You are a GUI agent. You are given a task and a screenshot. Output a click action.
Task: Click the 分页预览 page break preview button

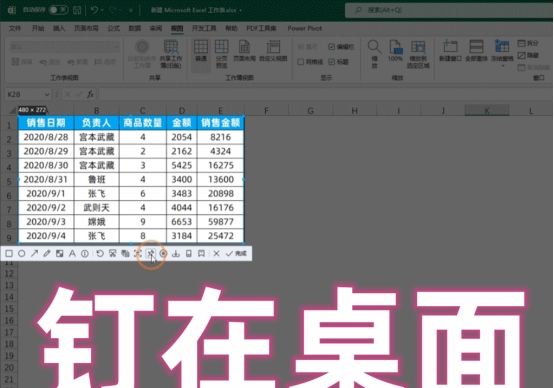(222, 54)
